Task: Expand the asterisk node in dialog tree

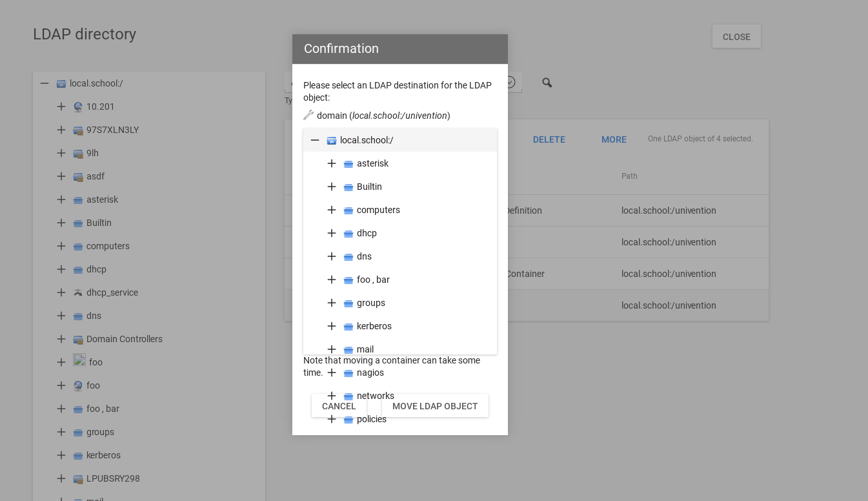Action: tap(332, 163)
